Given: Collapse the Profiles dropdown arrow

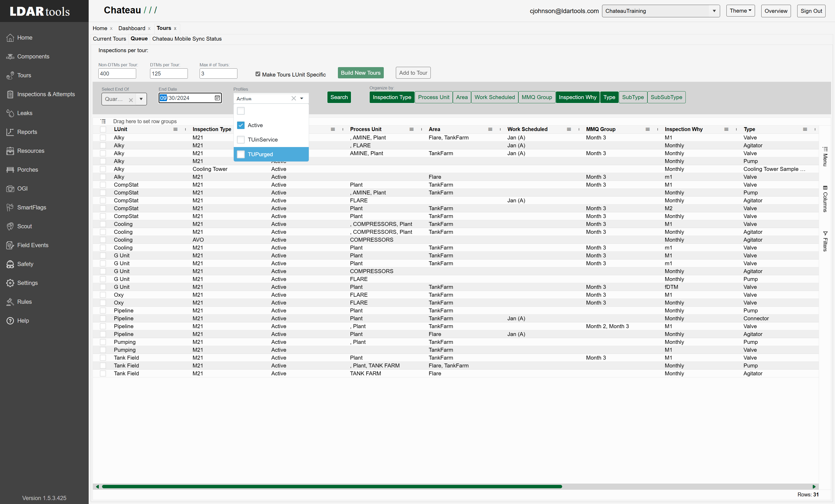Looking at the screenshot, I should pos(302,99).
